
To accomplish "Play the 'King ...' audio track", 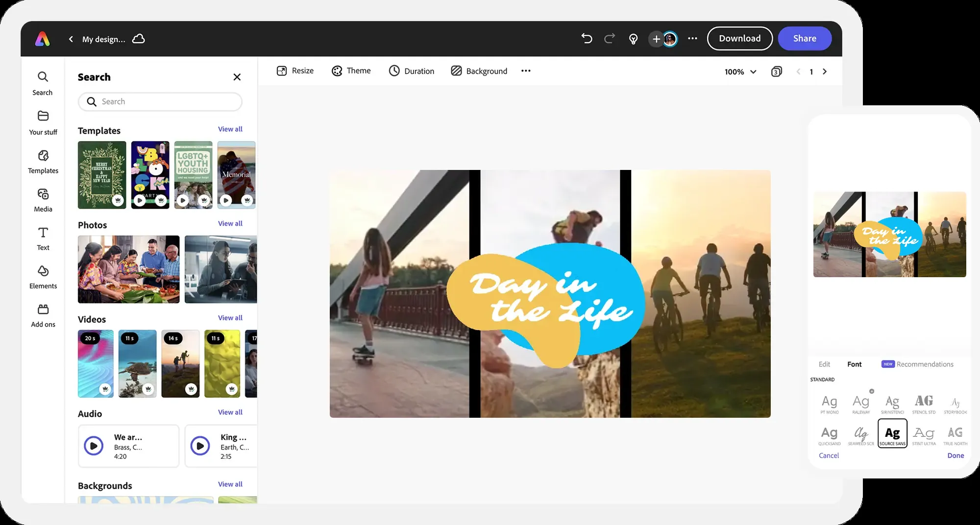I will (200, 446).
